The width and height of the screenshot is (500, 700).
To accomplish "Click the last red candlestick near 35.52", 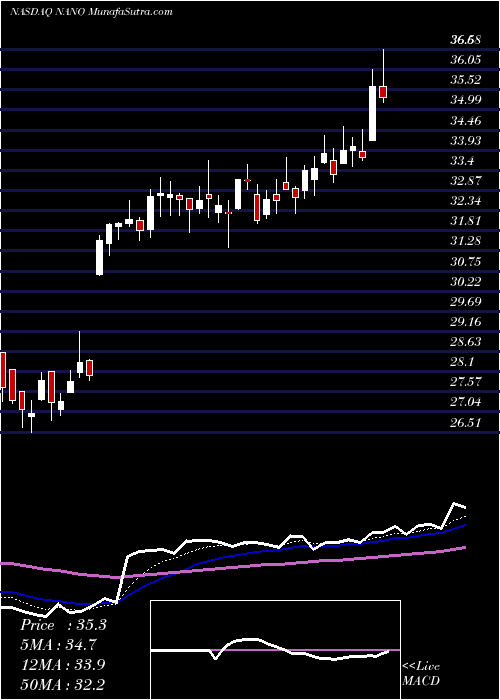I will coord(383,92).
